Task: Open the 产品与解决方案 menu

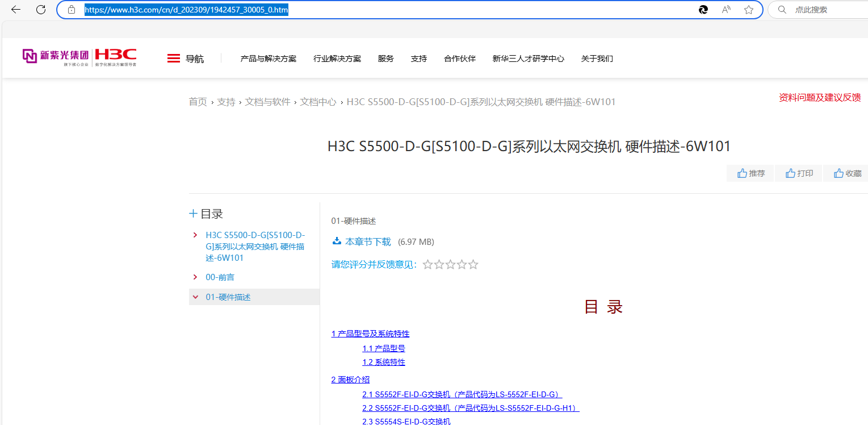Action: tap(269, 59)
